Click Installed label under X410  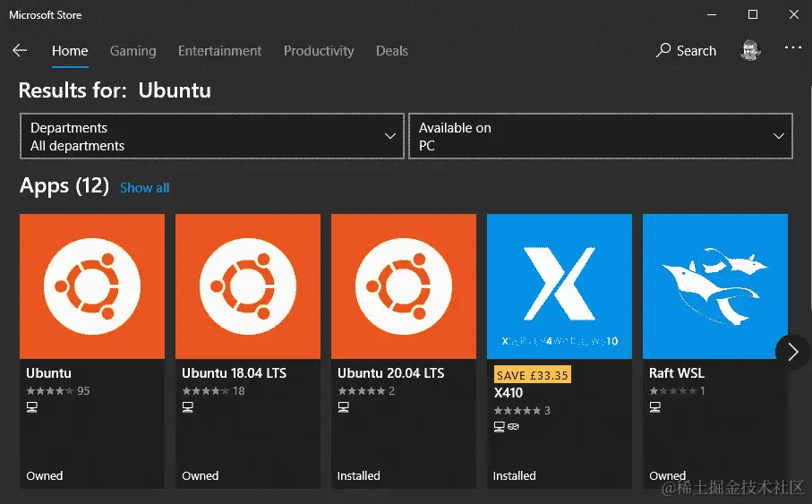pyautogui.click(x=515, y=475)
